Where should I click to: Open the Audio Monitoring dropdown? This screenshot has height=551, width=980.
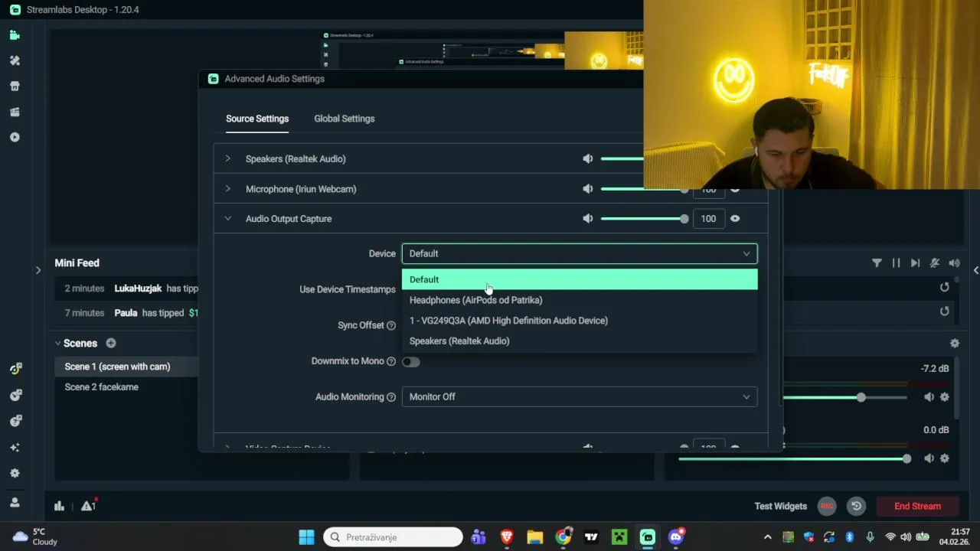pos(580,396)
